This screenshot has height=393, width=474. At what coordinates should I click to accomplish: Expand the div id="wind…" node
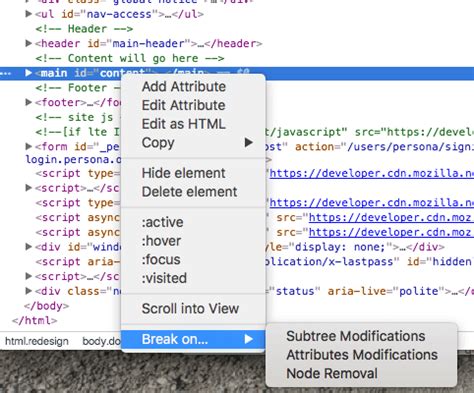pos(29,247)
